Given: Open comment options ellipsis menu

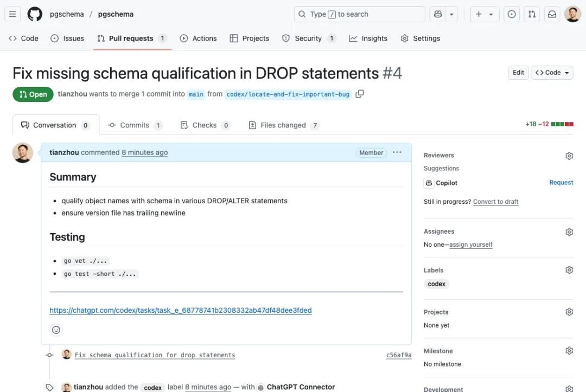Looking at the screenshot, I should (397, 152).
